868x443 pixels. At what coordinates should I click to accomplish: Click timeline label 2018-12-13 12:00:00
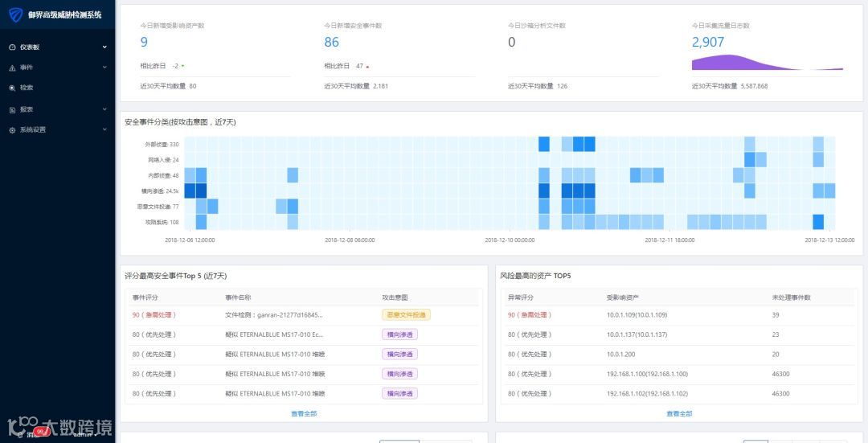[x=829, y=240]
